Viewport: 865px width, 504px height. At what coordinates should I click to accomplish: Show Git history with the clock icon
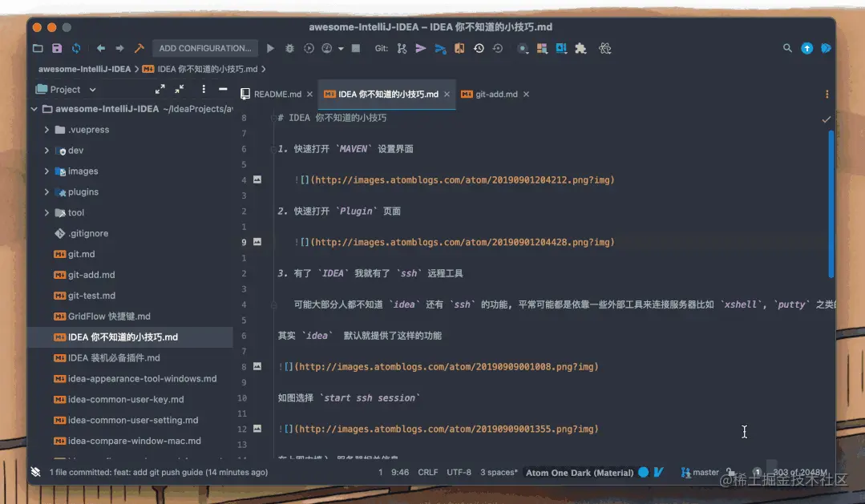point(479,49)
